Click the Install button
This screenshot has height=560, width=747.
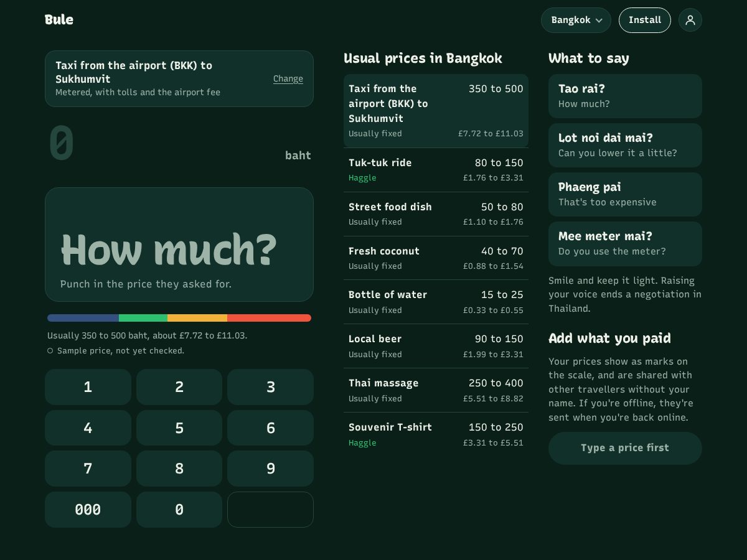pos(645,20)
